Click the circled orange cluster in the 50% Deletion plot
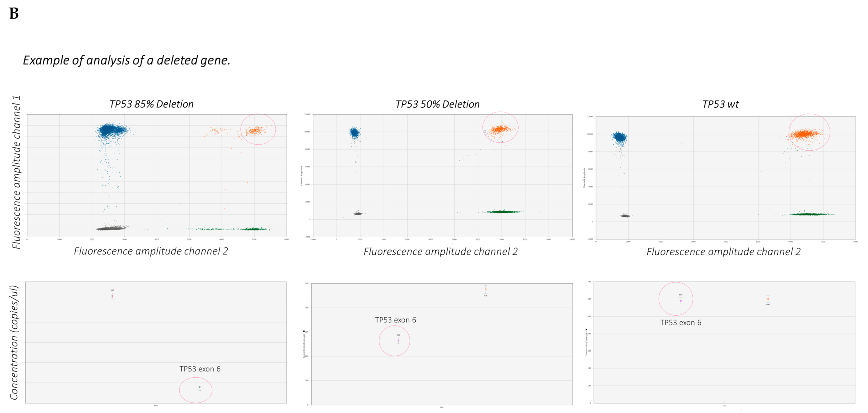Image resolution: width=868 pixels, height=413 pixels. click(x=500, y=129)
